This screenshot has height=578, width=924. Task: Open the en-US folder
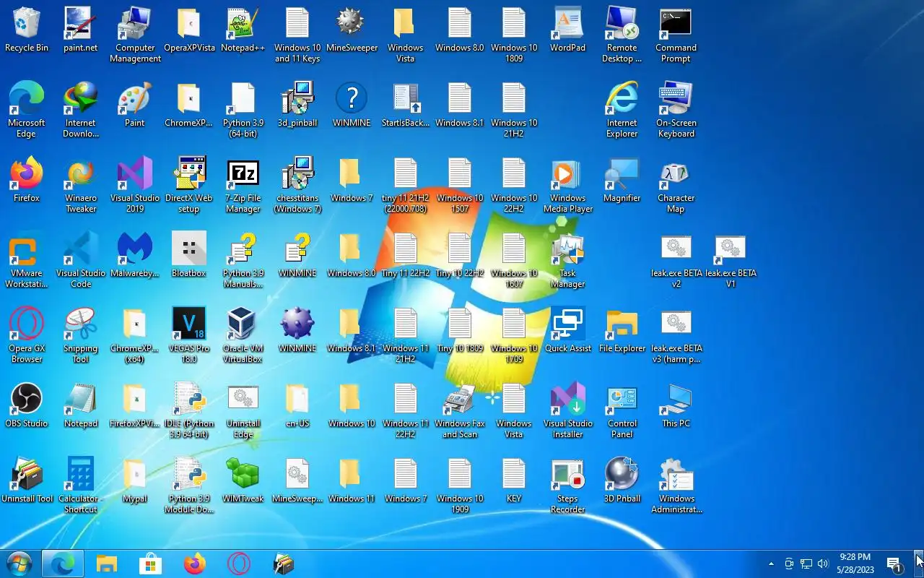click(x=297, y=407)
